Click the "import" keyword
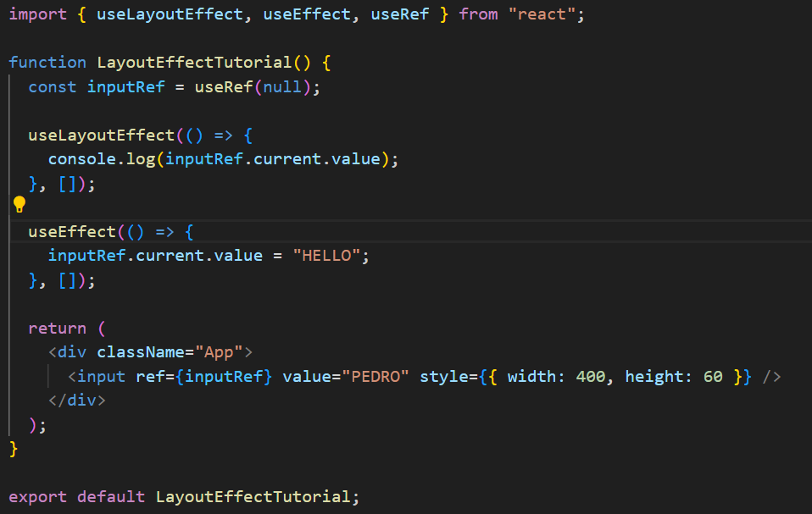The width and height of the screenshot is (812, 514). 38,14
